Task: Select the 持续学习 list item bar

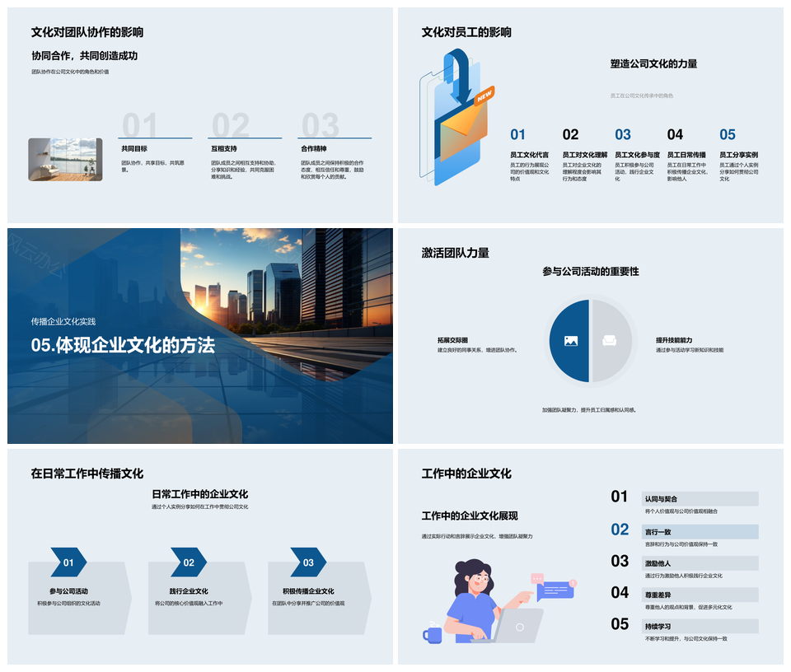Action: click(x=700, y=626)
